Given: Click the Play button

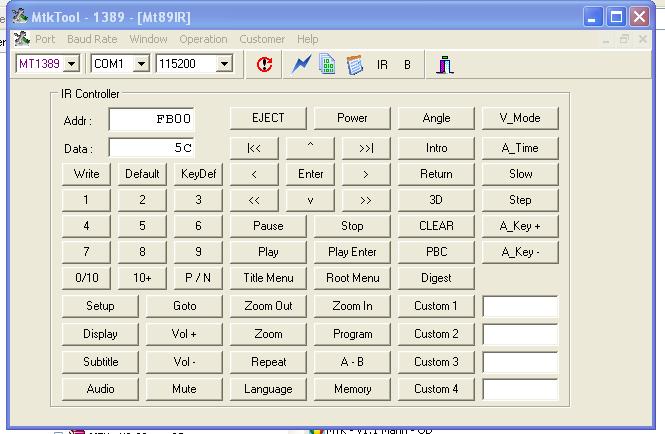Looking at the screenshot, I should pyautogui.click(x=268, y=252).
